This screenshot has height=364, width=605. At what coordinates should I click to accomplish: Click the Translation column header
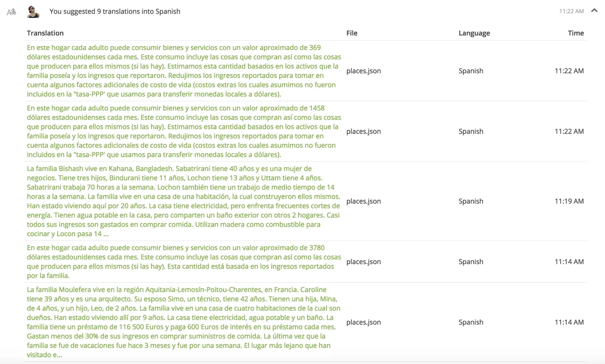tap(45, 33)
